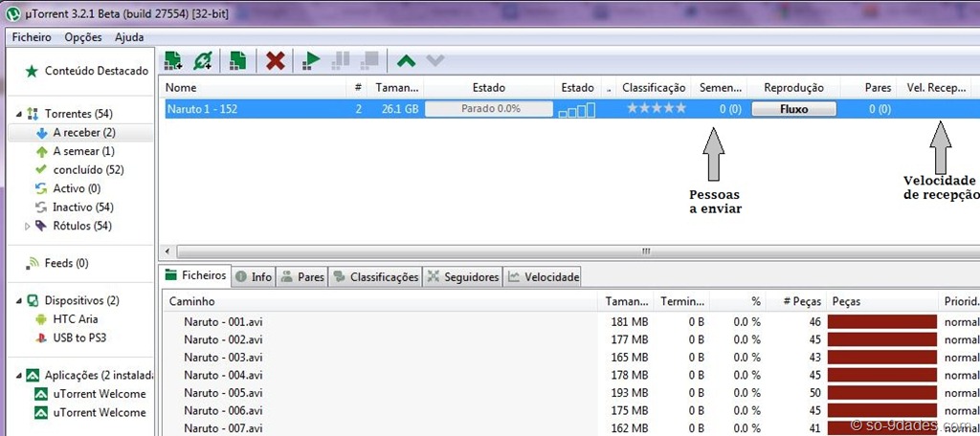Image resolution: width=980 pixels, height=436 pixels.
Task: Click the Add Torrent toolbar icon
Action: click(173, 60)
